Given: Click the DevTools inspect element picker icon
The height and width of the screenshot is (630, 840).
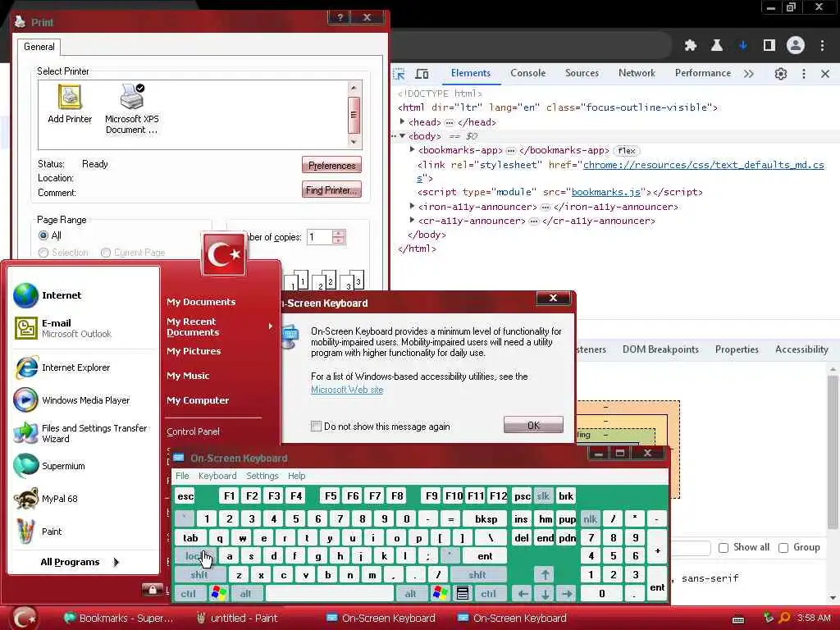Looking at the screenshot, I should pos(399,73).
